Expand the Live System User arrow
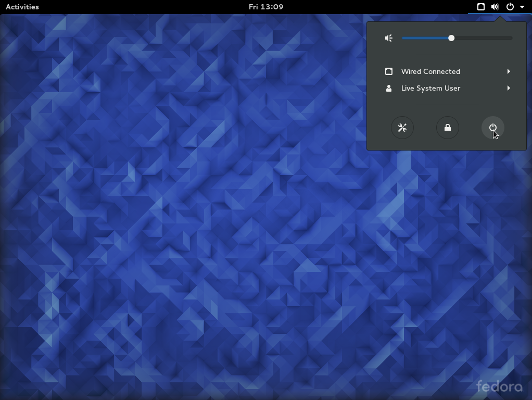This screenshot has width=532, height=400. [509, 88]
